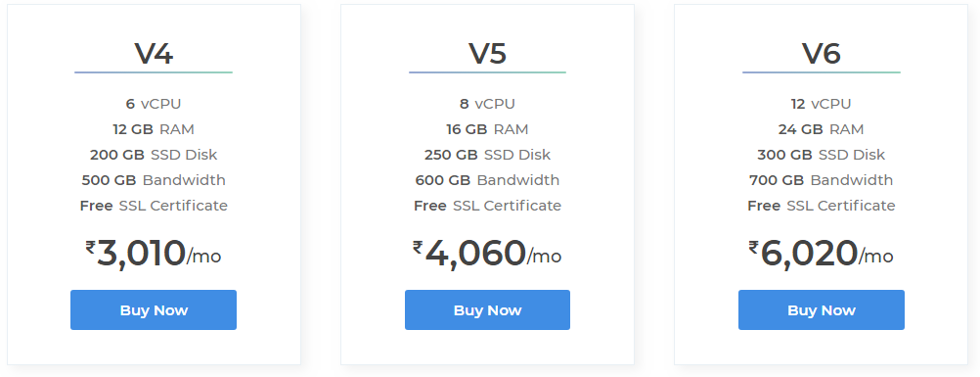Click Buy Now for the V6 plan
The height and width of the screenshot is (377, 980).
[x=822, y=310]
